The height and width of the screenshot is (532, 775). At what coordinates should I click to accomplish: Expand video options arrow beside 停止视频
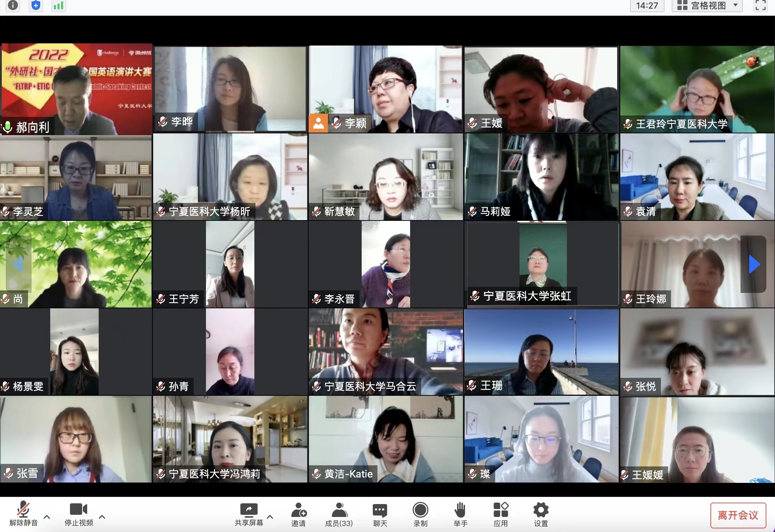click(102, 517)
